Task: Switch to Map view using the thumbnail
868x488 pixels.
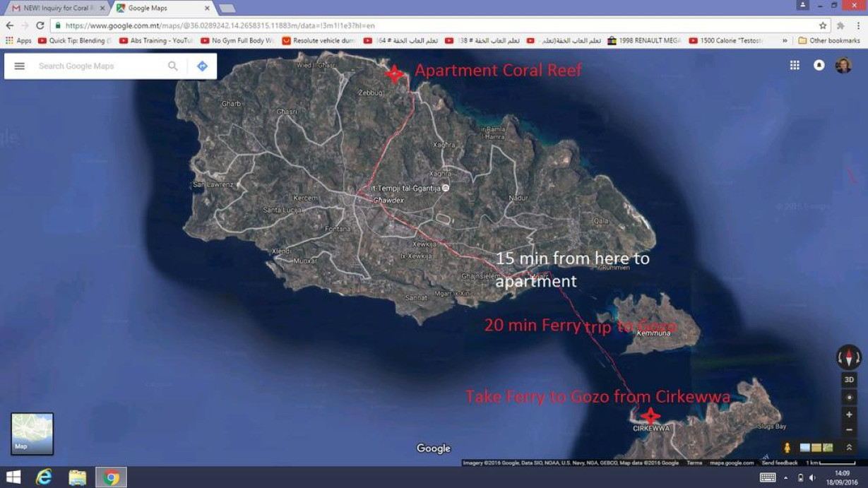Action: [x=32, y=434]
